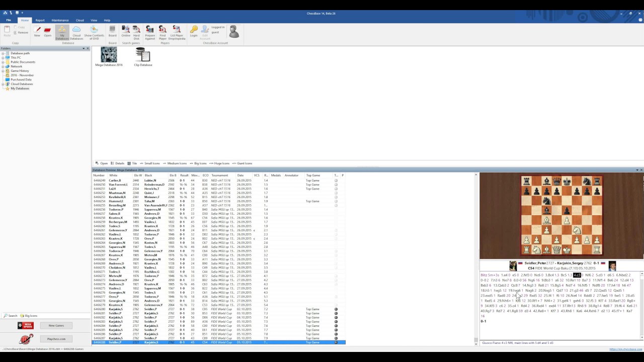Open the View ribbon tab
The height and width of the screenshot is (362, 644).
point(94,20)
